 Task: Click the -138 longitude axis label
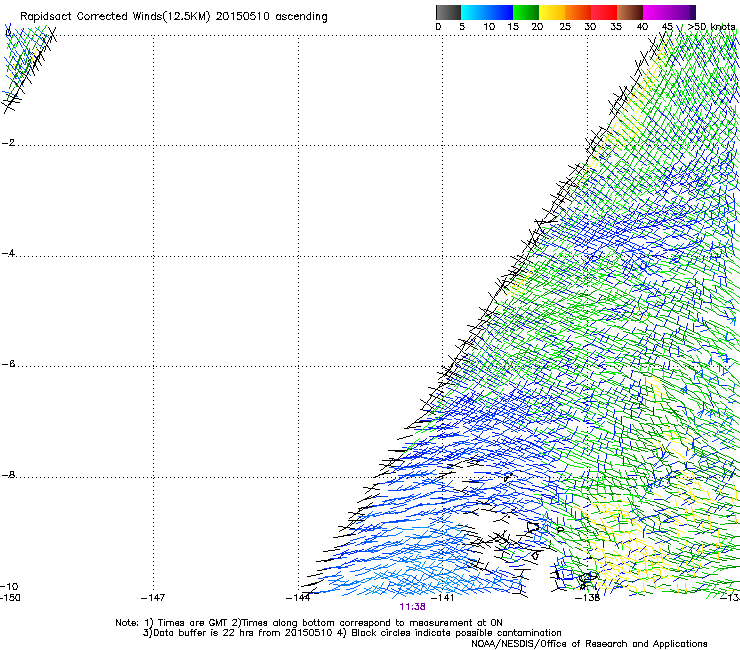tap(588, 598)
